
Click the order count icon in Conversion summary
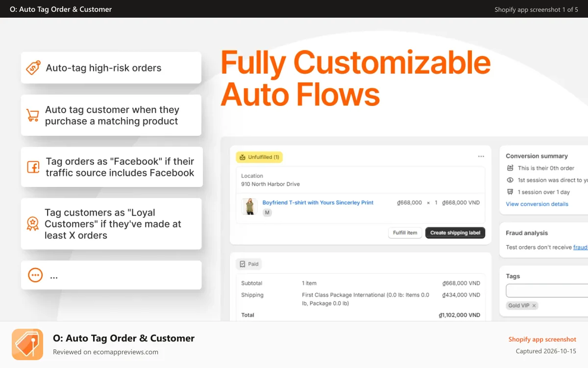510,168
